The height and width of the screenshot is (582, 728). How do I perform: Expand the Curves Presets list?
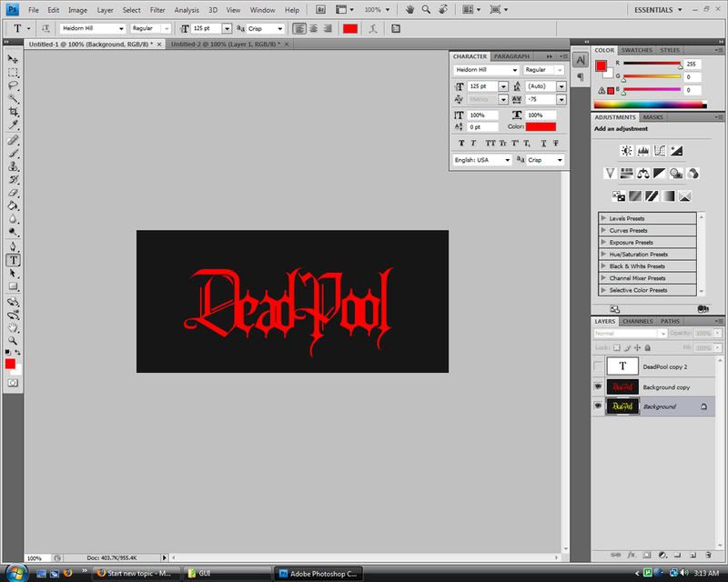[x=603, y=230]
